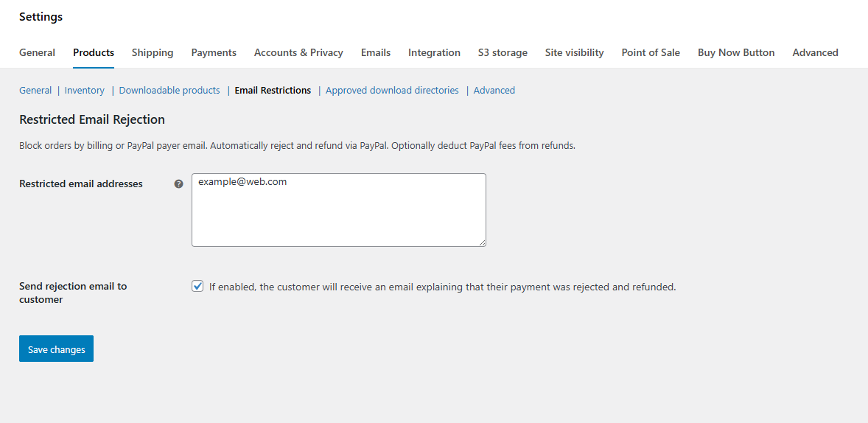Switch to the Emails tab
This screenshot has height=423, width=868.
(376, 52)
